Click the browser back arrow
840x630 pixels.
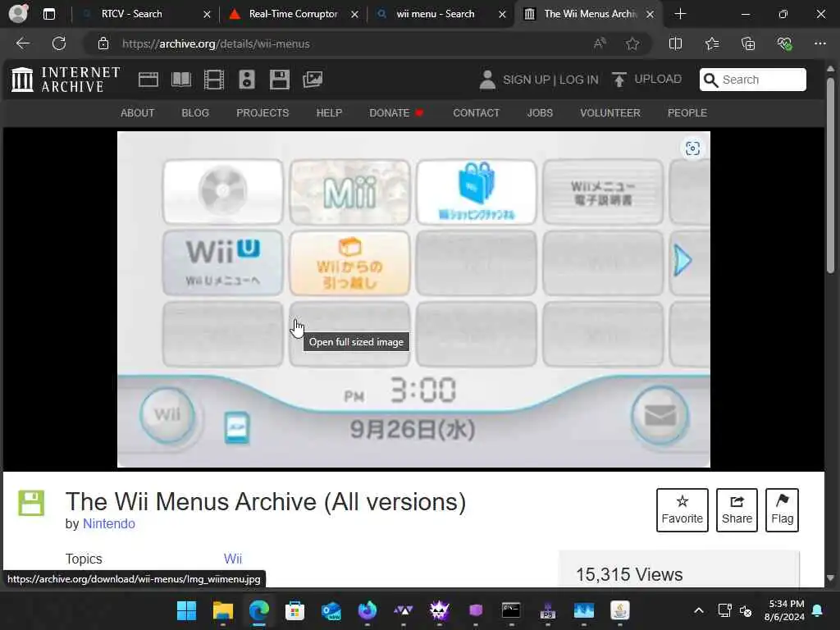[22, 43]
